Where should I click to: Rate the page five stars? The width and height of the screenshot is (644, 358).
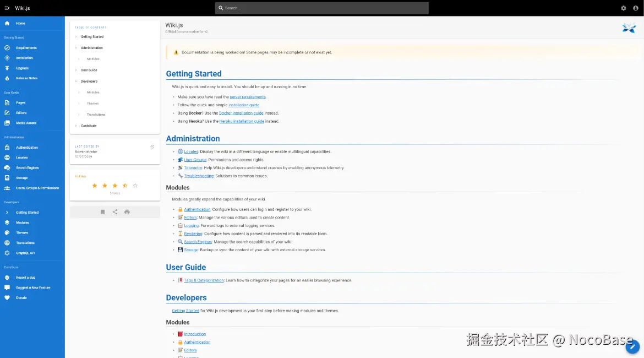point(135,186)
